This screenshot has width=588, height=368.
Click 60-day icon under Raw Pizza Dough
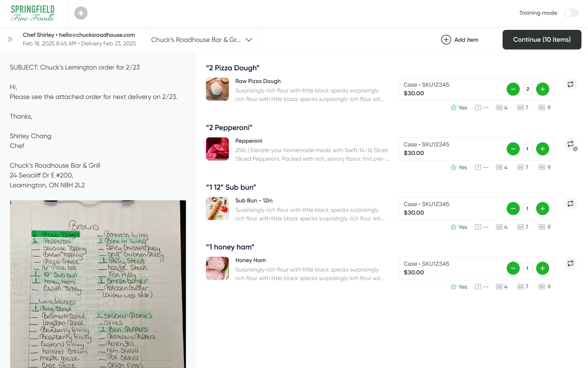(x=520, y=108)
